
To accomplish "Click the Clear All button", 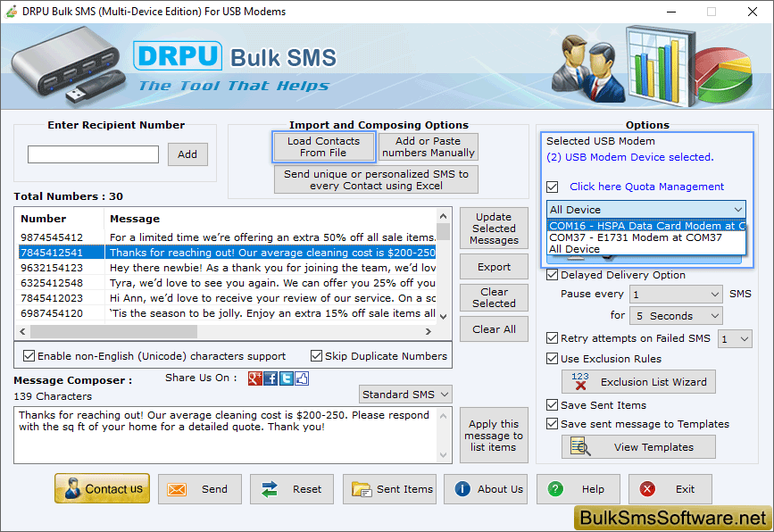I will click(494, 329).
